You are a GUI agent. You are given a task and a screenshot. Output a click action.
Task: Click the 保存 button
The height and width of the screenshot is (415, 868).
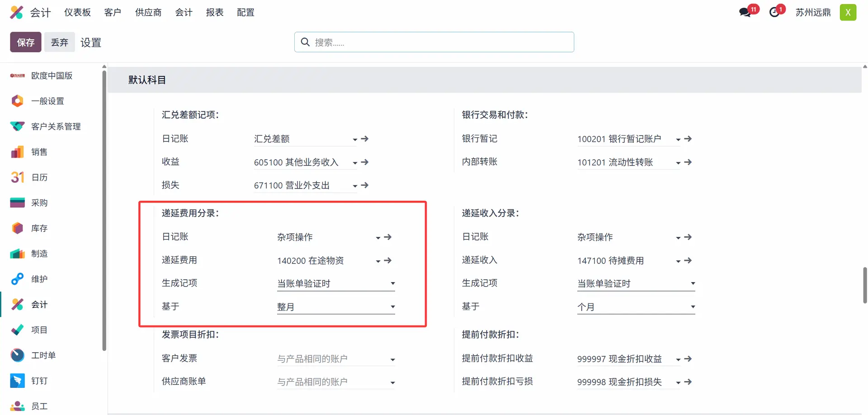(26, 42)
